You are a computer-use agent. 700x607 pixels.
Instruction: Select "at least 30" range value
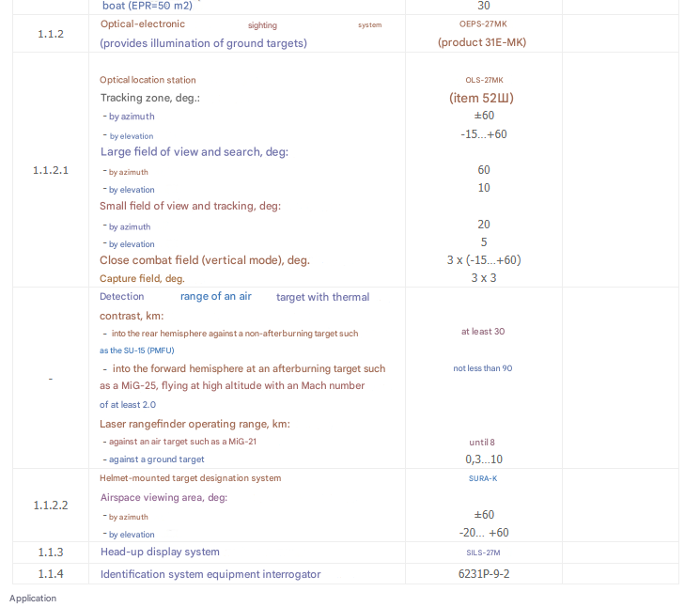tap(483, 332)
